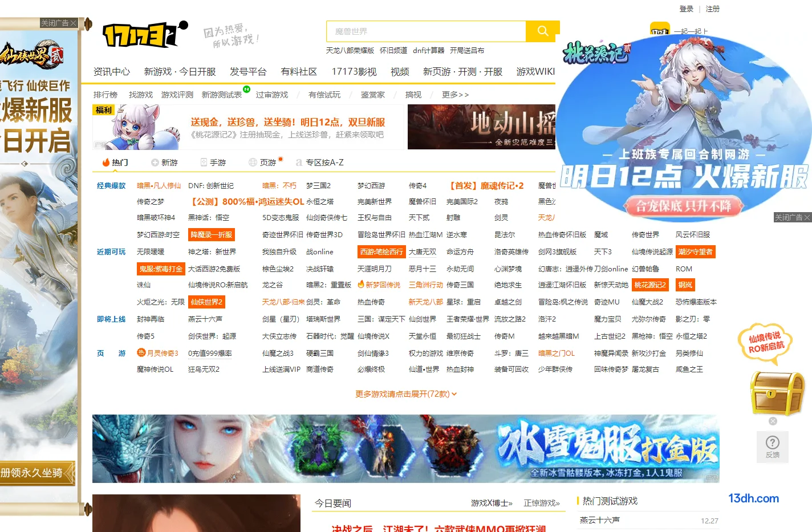This screenshot has height=532, width=812.
Task: Open 排行榜 sub navigation link
Action: 105,95
